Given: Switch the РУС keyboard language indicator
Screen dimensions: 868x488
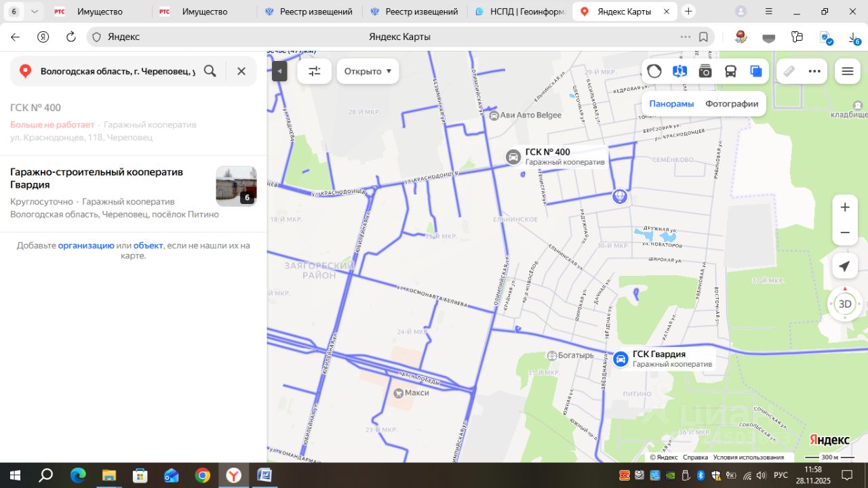Looking at the screenshot, I should 781,475.
